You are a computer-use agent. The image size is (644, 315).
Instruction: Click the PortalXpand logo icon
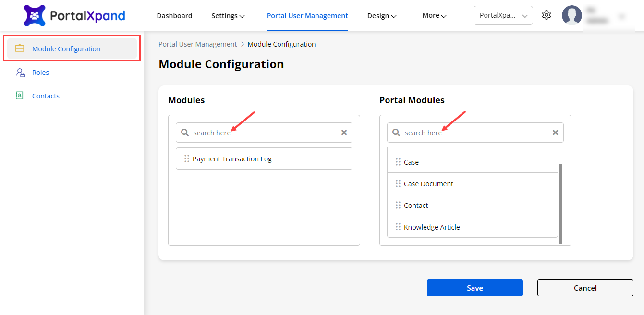[35, 16]
